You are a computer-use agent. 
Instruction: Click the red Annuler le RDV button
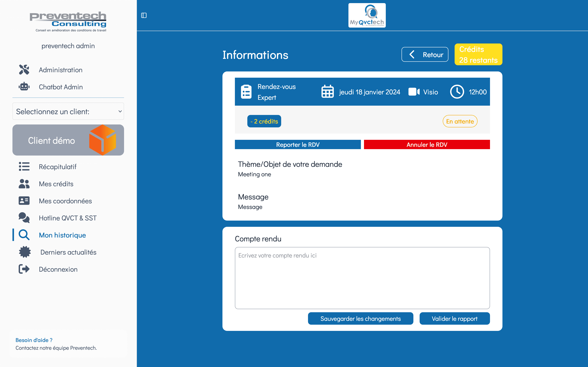coord(427,144)
